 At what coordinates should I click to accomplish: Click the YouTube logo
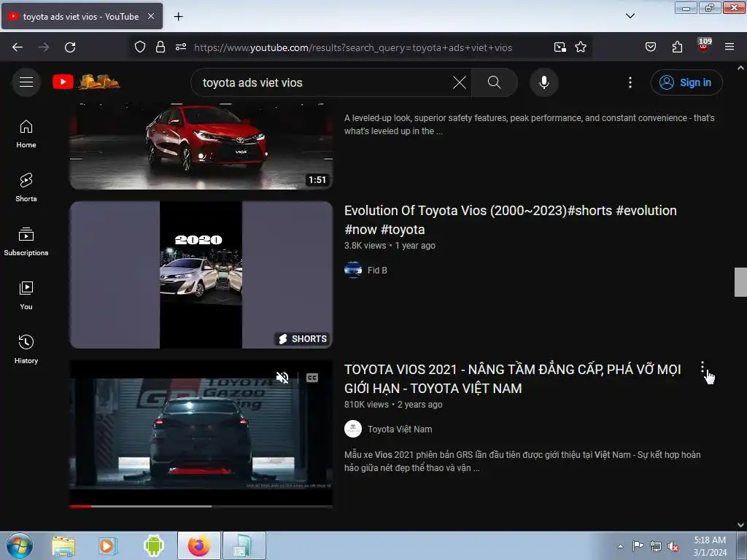point(86,82)
